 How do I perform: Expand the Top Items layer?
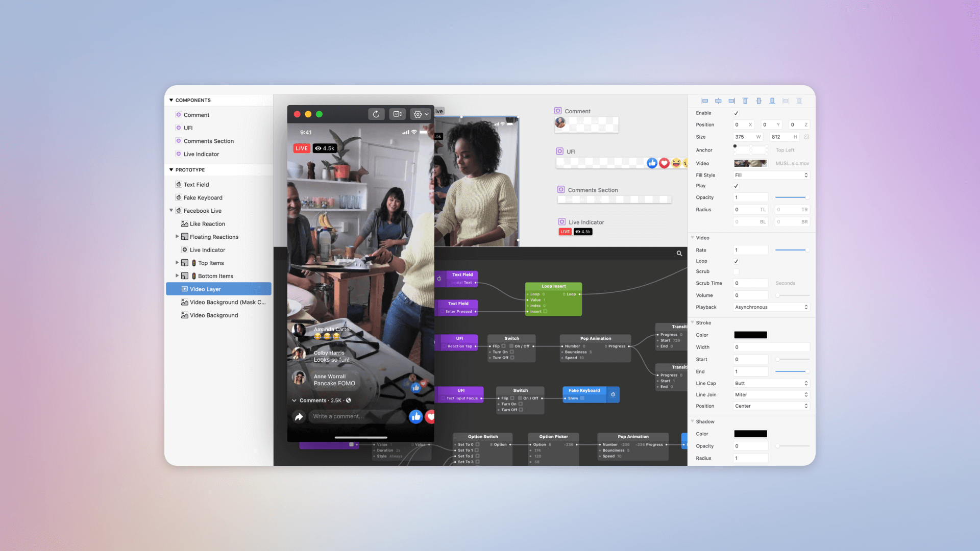pos(177,263)
